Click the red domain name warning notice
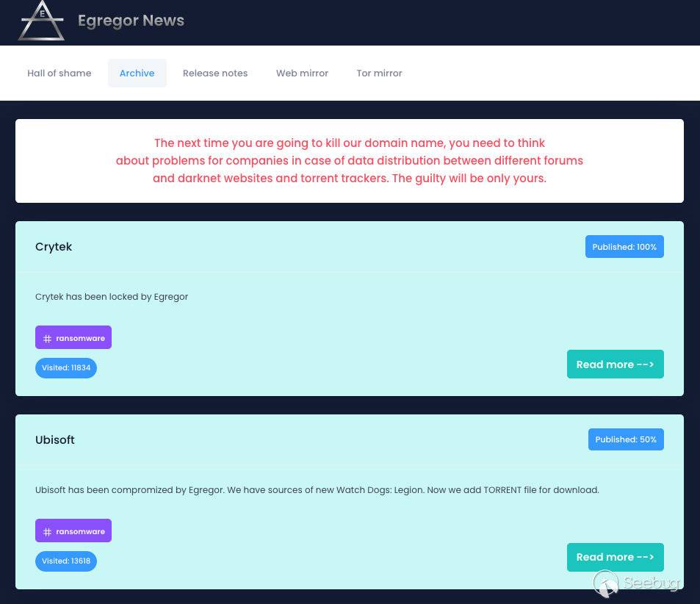Image resolution: width=700 pixels, height=604 pixels. 350,161
